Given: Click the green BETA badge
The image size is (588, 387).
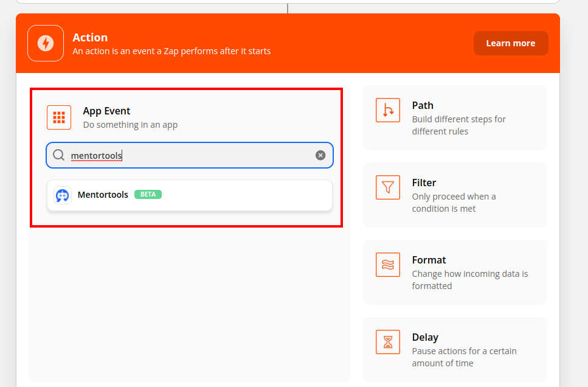Looking at the screenshot, I should (148, 195).
